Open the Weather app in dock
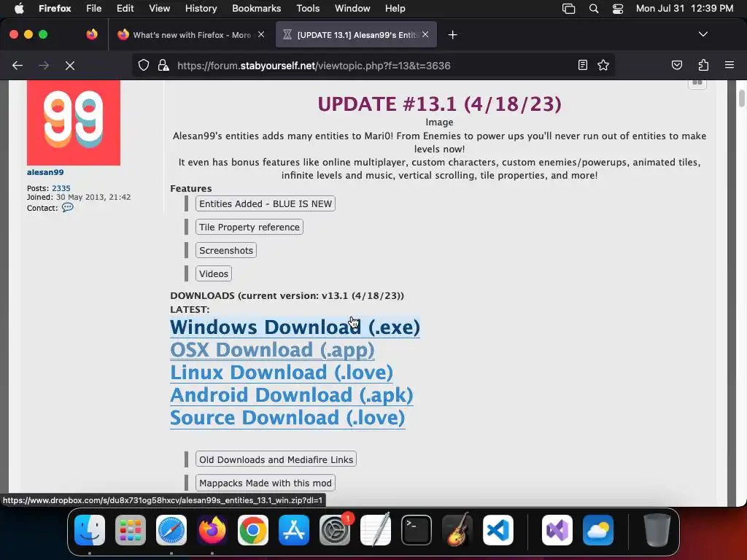The height and width of the screenshot is (560, 747). tap(598, 530)
